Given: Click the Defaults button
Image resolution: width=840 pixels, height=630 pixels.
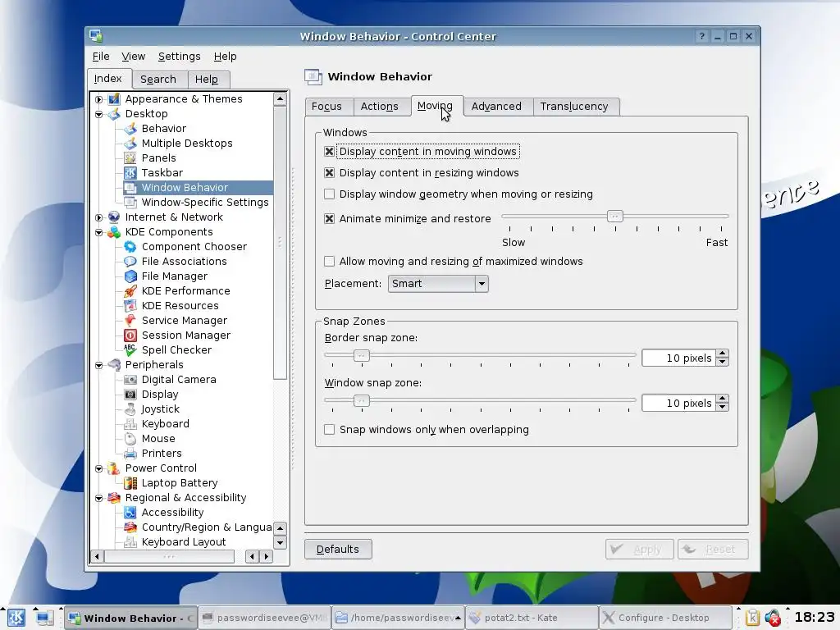Looking at the screenshot, I should point(338,549).
